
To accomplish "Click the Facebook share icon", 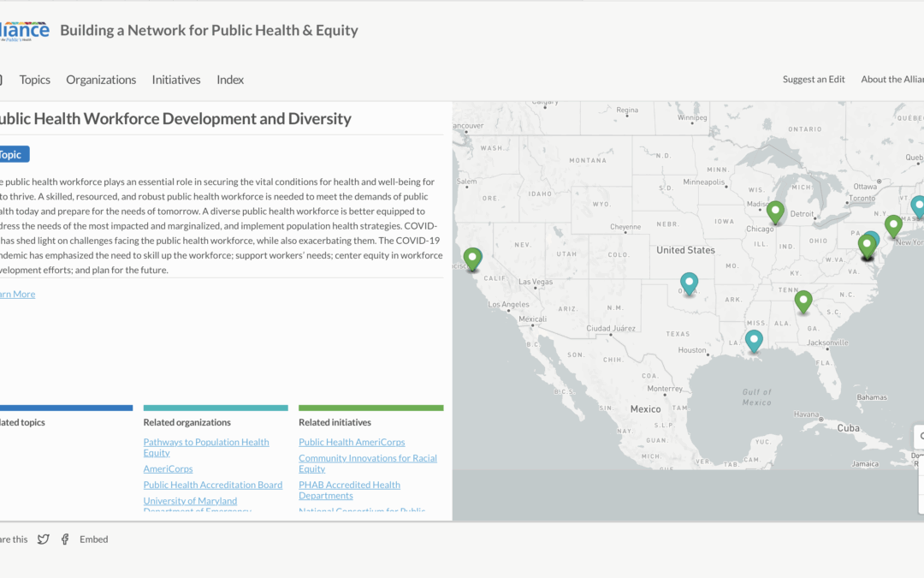I will click(65, 539).
